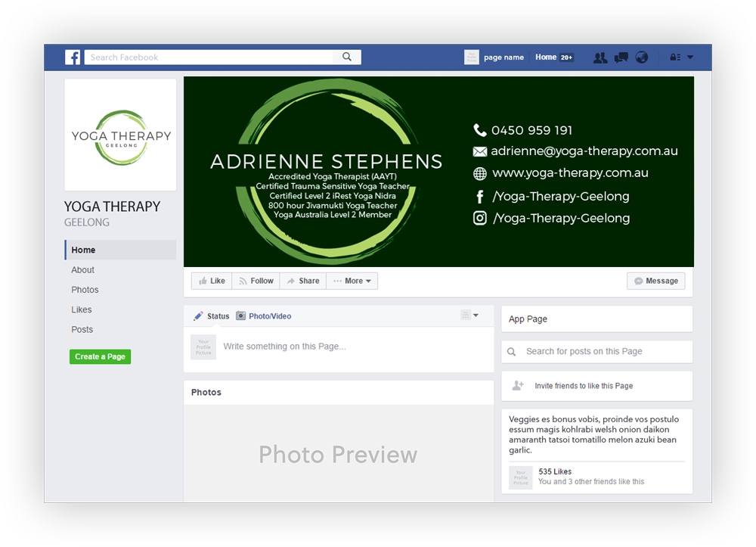Viewport: 756px width, 547px height.
Task: Click the Invite friends person icon
Action: click(x=518, y=386)
